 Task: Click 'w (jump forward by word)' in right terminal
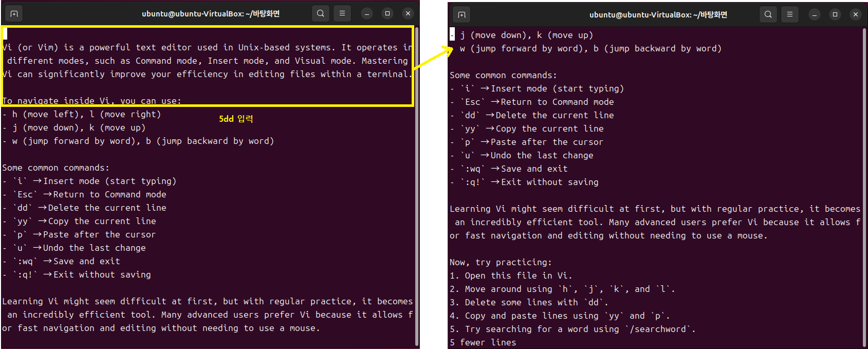pyautogui.click(x=591, y=48)
